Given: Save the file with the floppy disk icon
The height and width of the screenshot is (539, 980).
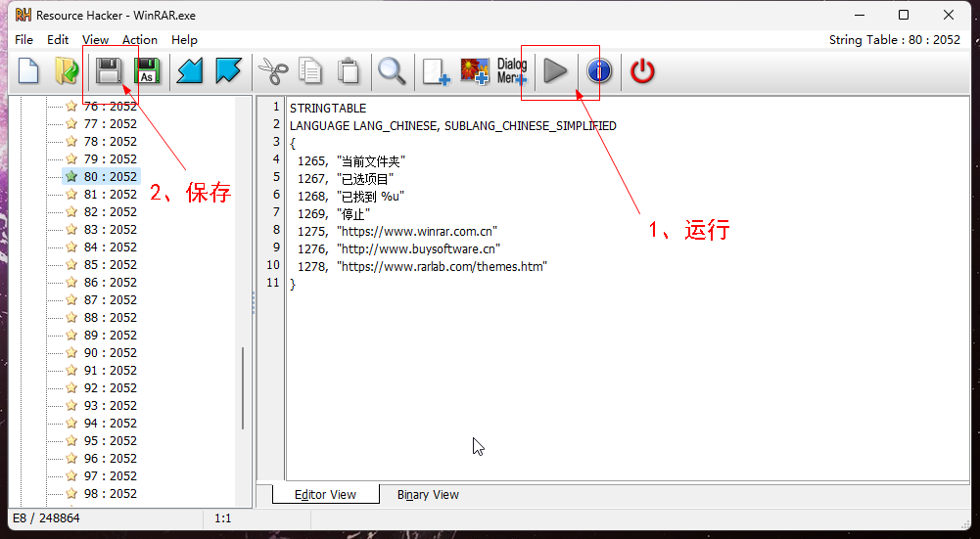Looking at the screenshot, I should (x=109, y=70).
